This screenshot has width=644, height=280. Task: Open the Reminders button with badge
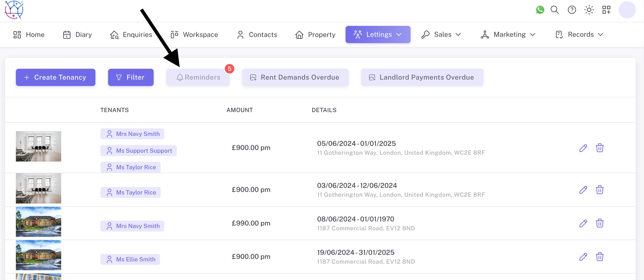(198, 77)
